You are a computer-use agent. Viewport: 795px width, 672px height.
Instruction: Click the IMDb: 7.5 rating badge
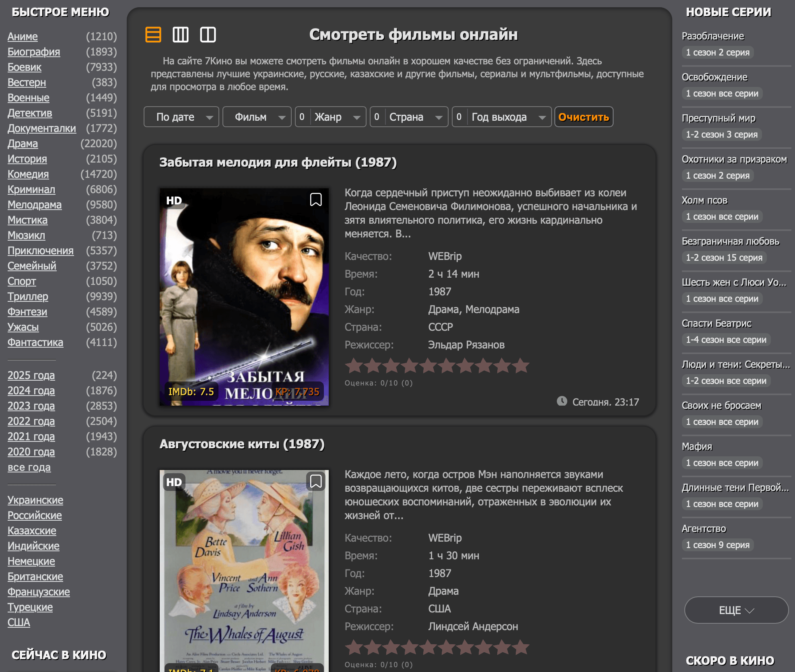click(191, 392)
